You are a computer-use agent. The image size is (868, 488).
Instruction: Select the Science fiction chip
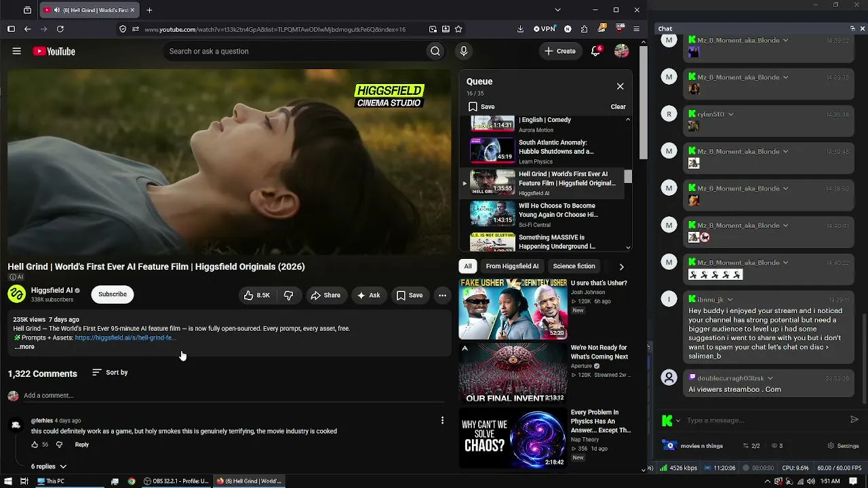574,266
